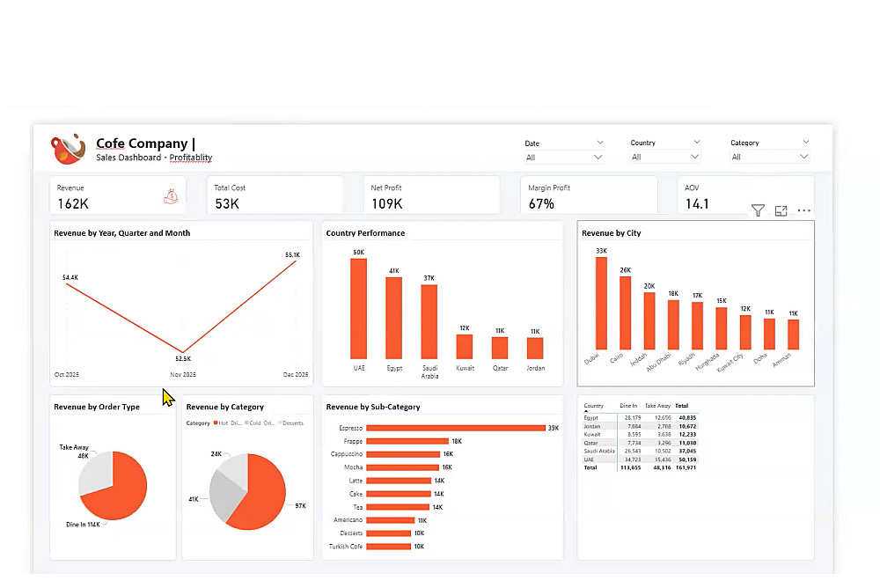This screenshot has width=880, height=588.
Task: Click the Cofe Company coffee cup logo
Action: [x=68, y=150]
